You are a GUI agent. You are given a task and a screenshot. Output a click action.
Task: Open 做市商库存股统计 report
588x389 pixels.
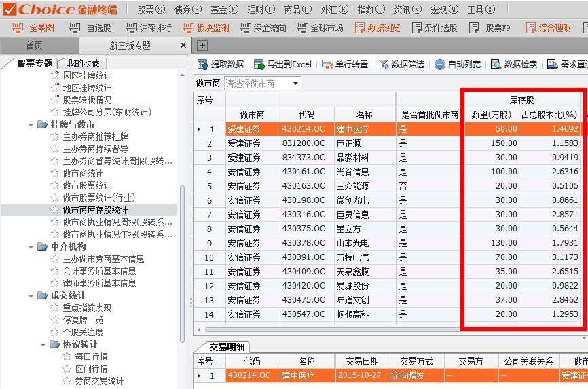click(x=95, y=210)
